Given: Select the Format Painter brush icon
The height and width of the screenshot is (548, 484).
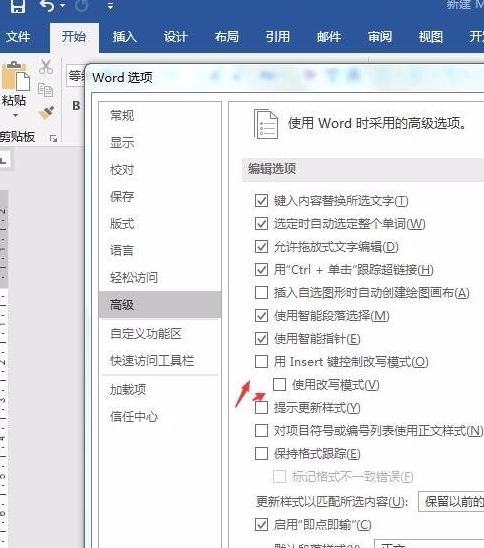Looking at the screenshot, I should click(x=46, y=113).
